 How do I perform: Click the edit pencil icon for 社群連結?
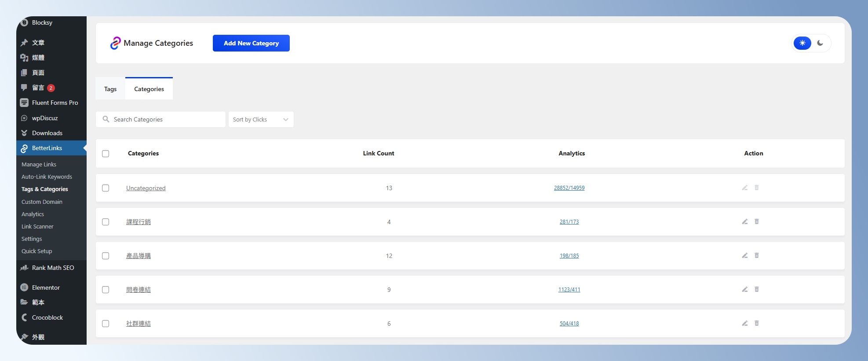(744, 323)
